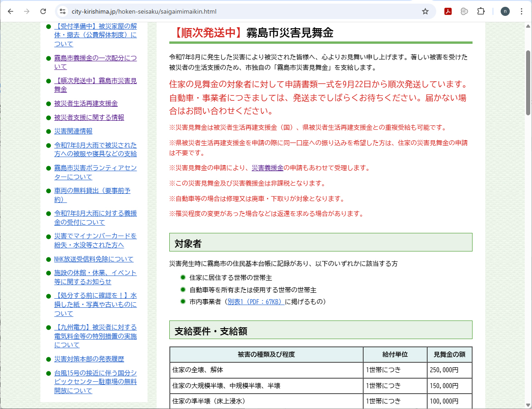The image size is (532, 409).
Task: Open site information icon in address bar
Action: [x=63, y=11]
